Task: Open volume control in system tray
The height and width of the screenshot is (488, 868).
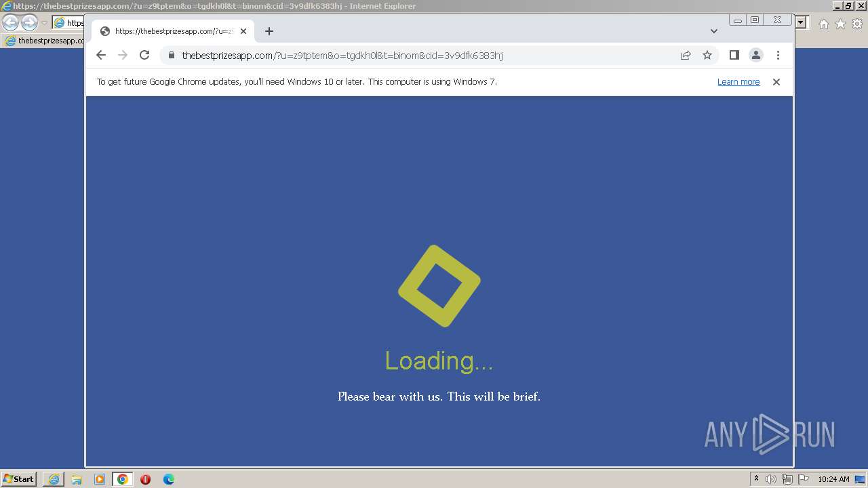Action: (771, 479)
